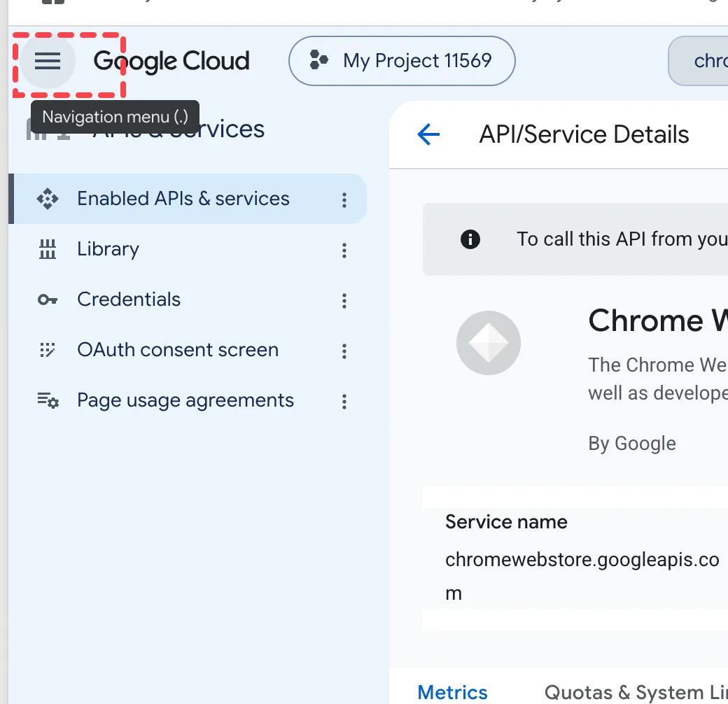
Task: Click the project hexagon icon beside My Project 11569
Action: 319,60
